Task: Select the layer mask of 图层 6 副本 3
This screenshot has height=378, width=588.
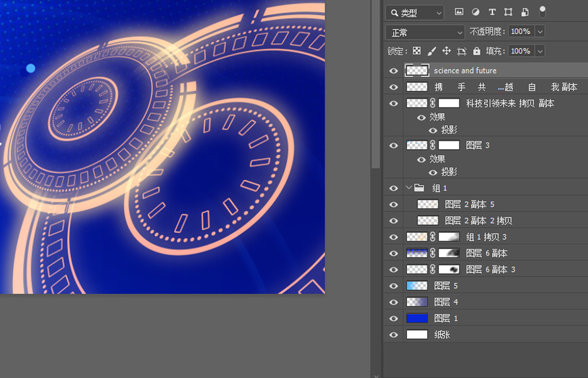Action: pos(449,269)
